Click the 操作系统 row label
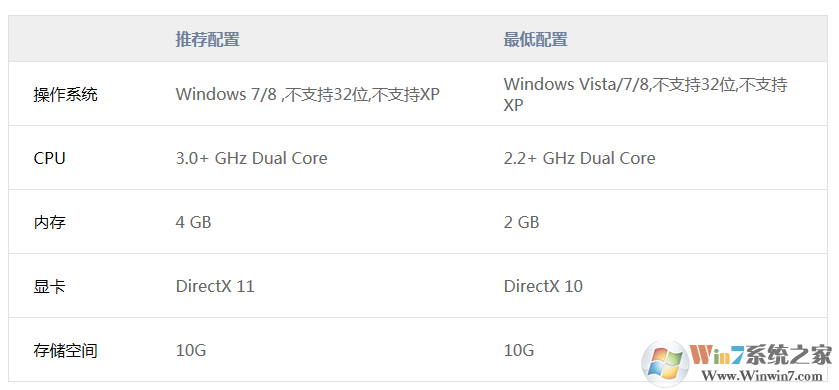 tap(65, 95)
